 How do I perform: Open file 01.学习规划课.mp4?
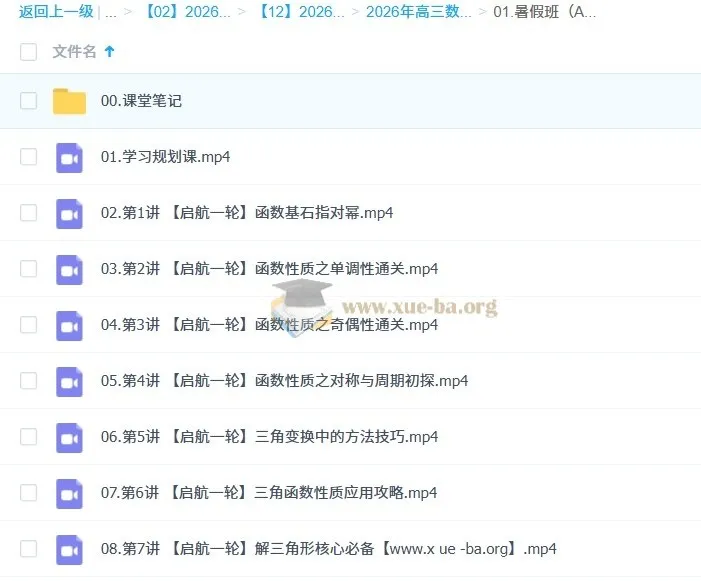pyautogui.click(x=165, y=157)
